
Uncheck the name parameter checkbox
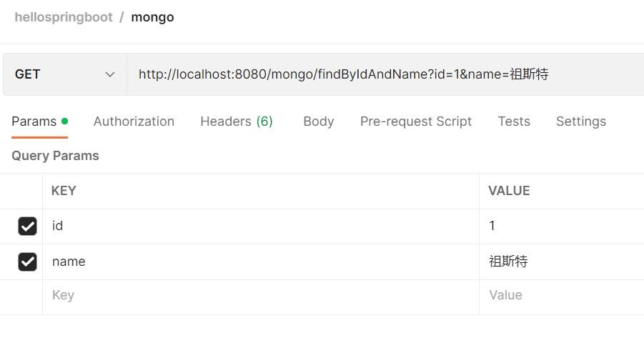click(27, 262)
